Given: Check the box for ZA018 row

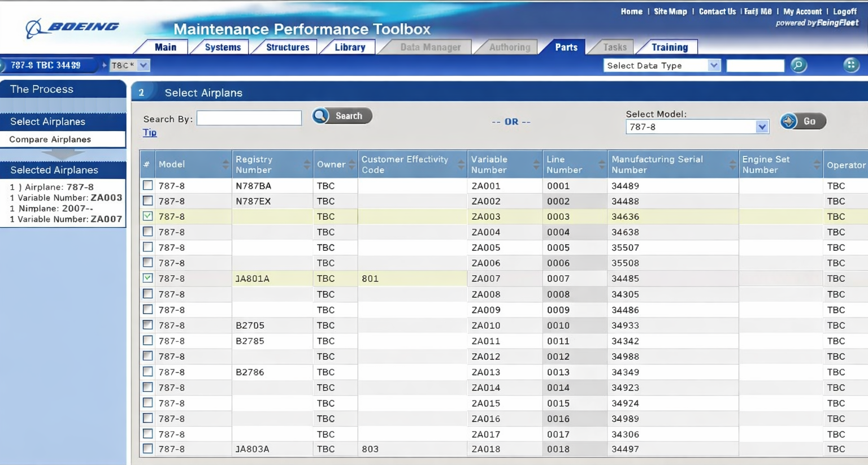Looking at the screenshot, I should coord(147,449).
